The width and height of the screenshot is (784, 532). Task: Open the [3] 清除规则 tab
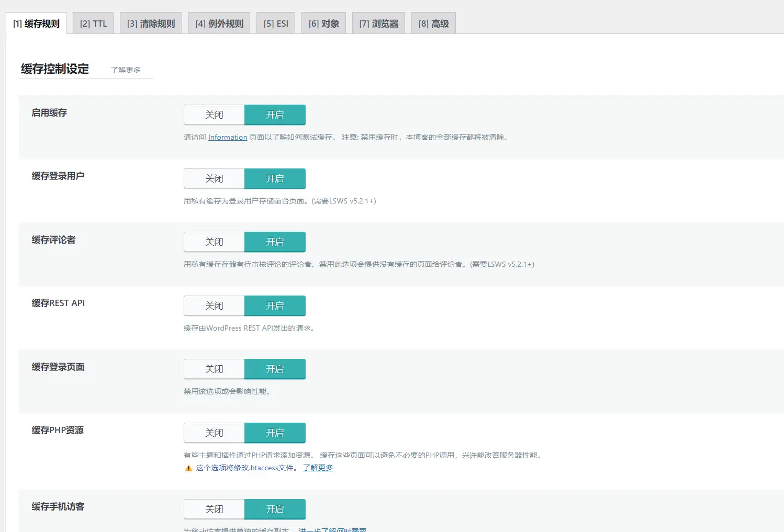(151, 24)
